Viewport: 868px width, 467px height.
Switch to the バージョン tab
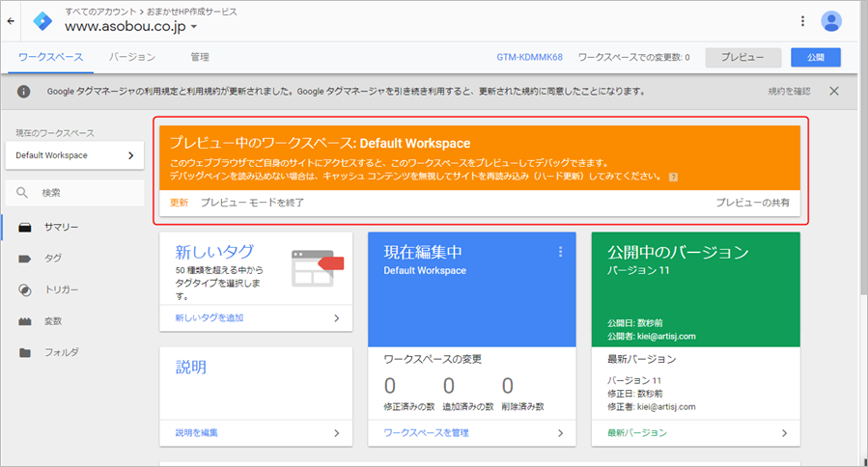[131, 57]
